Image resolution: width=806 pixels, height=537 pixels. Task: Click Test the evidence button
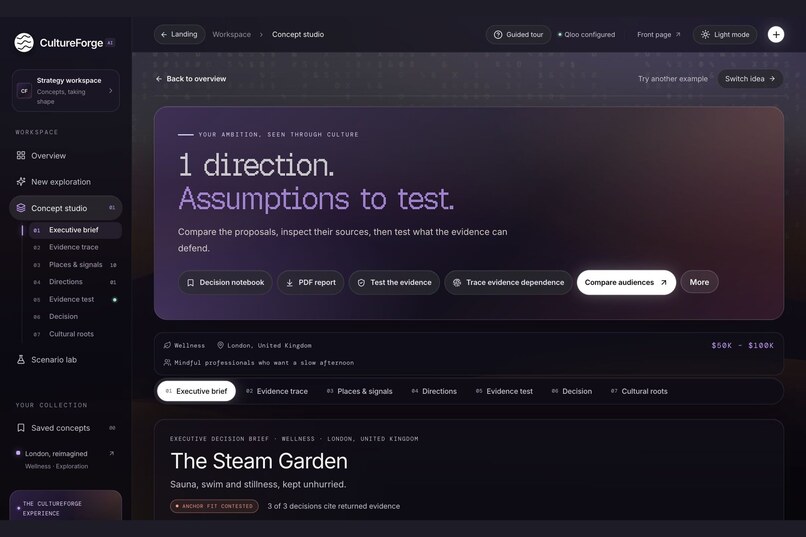pos(394,282)
